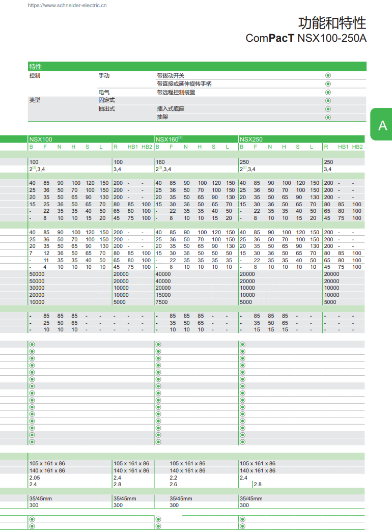The image size is (392, 532).
Task: Click the NSX250 table header
Action: [x=251, y=139]
